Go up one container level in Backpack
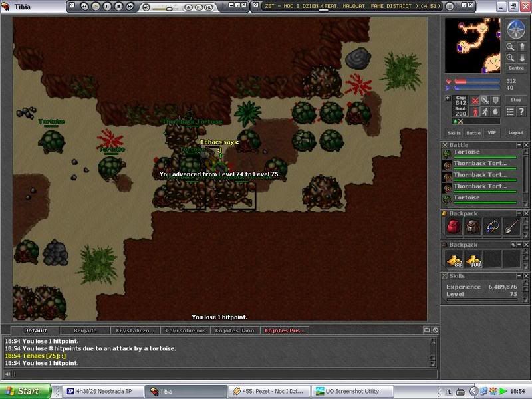Screen dimensions: 532x399 (x=513, y=245)
